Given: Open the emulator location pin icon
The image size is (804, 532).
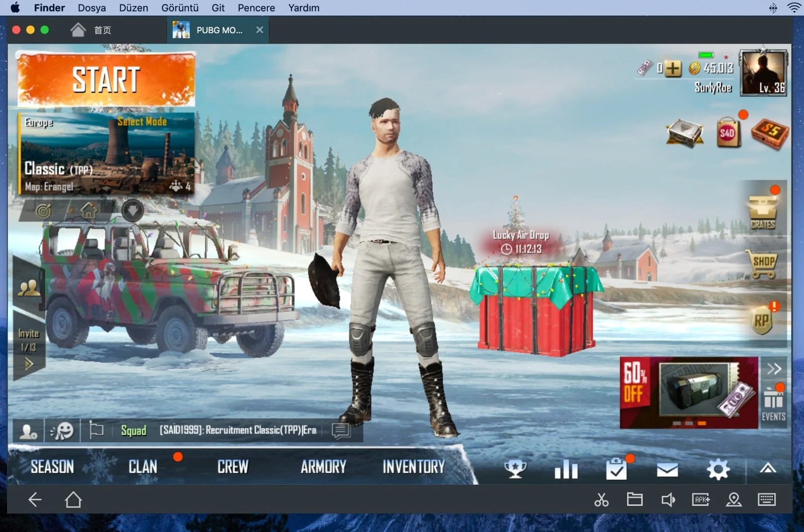Looking at the screenshot, I should click(734, 499).
